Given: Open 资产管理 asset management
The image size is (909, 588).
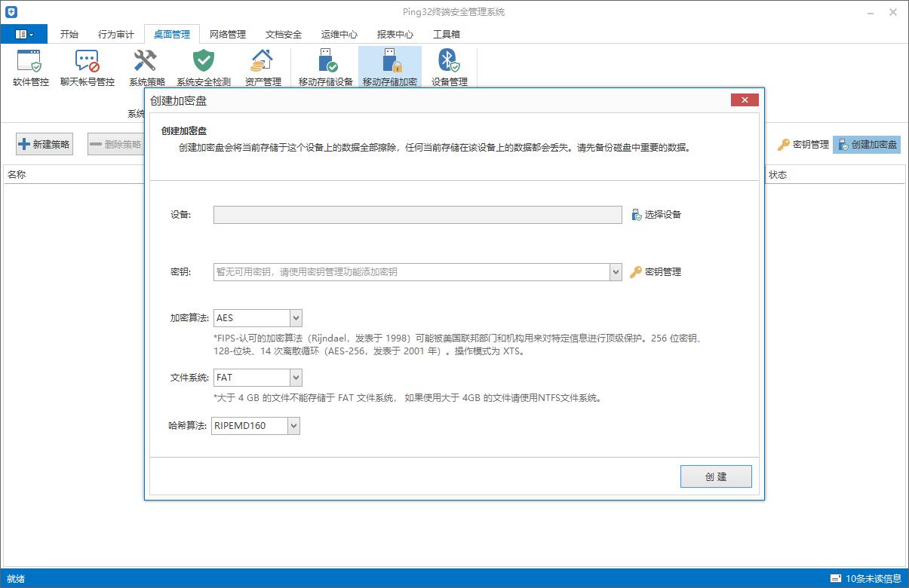Looking at the screenshot, I should coord(263,68).
